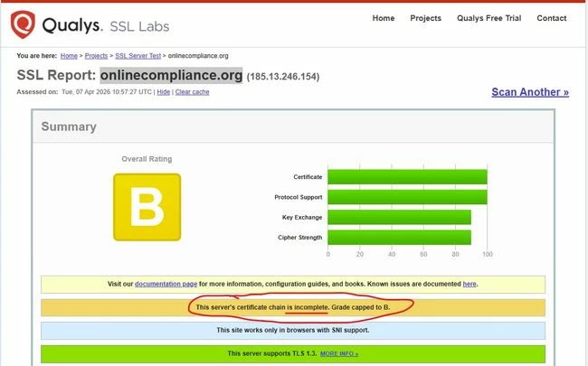Click the Overall Rating label

[x=147, y=159]
